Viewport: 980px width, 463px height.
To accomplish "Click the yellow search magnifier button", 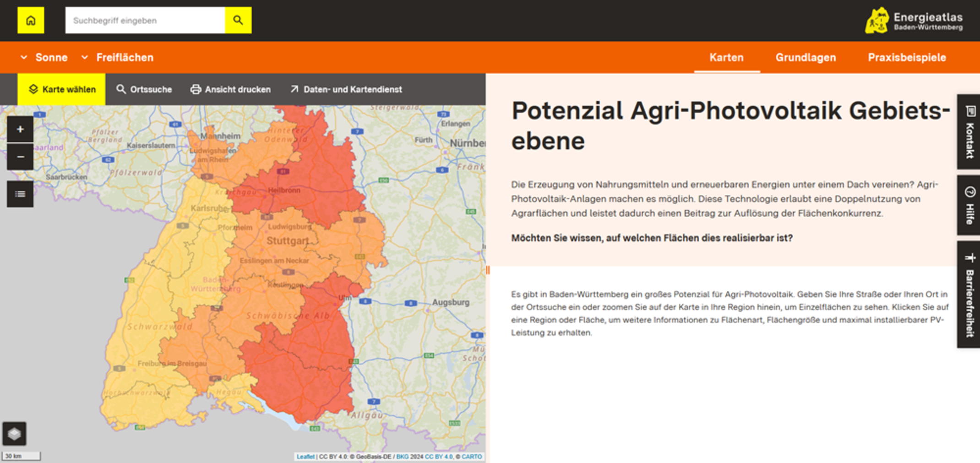I will tap(238, 20).
